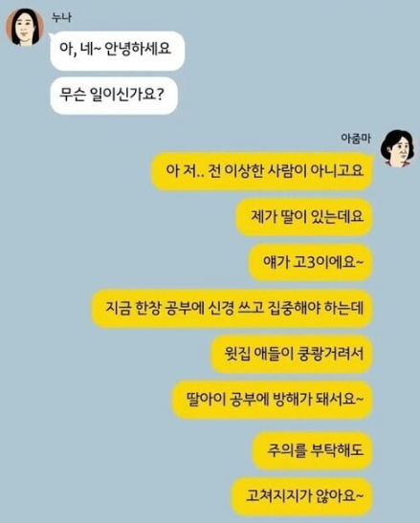Select the '무슨 일이신가요?' message bubble

pyautogui.click(x=114, y=96)
